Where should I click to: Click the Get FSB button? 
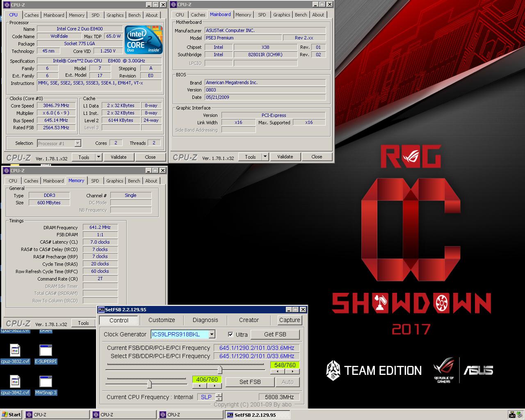click(x=275, y=334)
